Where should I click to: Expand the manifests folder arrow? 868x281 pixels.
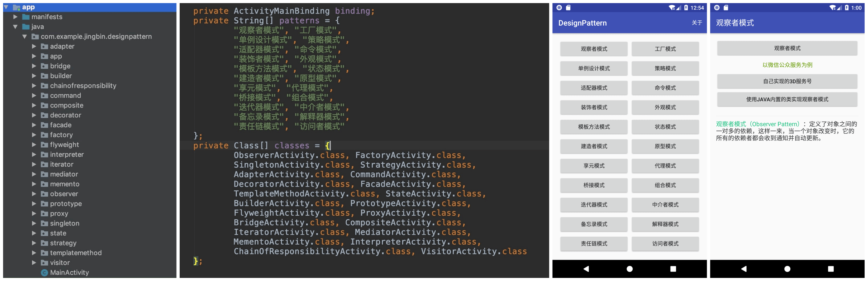15,17
